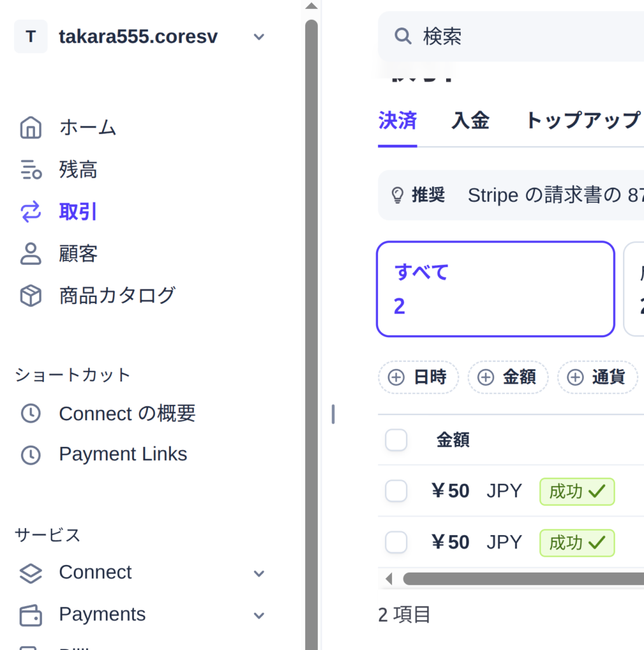Toggle the select-all checkbox beside 金額 header
This screenshot has width=644, height=650.
coord(396,440)
